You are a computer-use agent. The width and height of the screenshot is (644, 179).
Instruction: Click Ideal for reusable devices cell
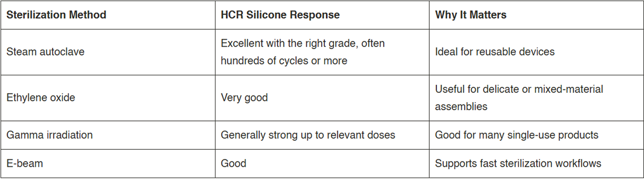click(x=536, y=52)
